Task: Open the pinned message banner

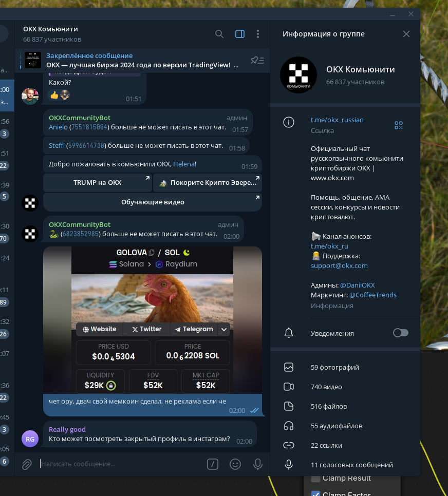Action: pyautogui.click(x=142, y=60)
